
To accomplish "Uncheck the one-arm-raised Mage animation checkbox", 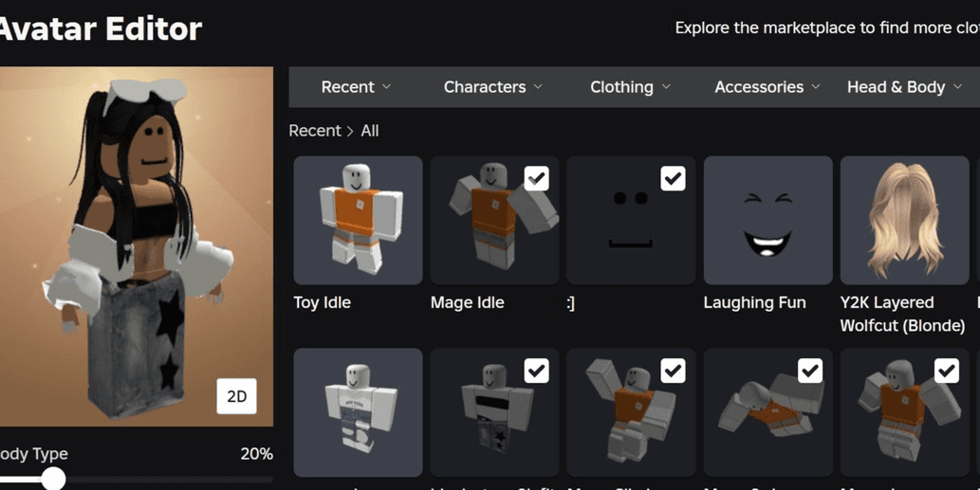I will 674,371.
